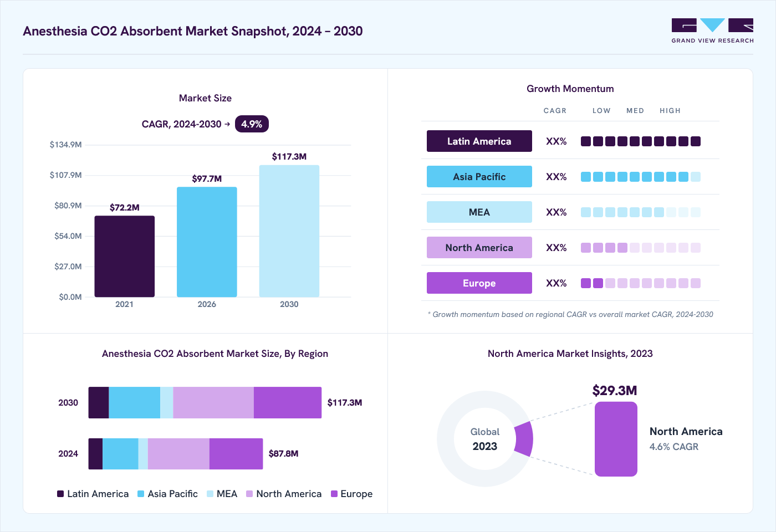Image resolution: width=776 pixels, height=532 pixels.
Task: Click the HIGH column header
Action: [x=670, y=111]
